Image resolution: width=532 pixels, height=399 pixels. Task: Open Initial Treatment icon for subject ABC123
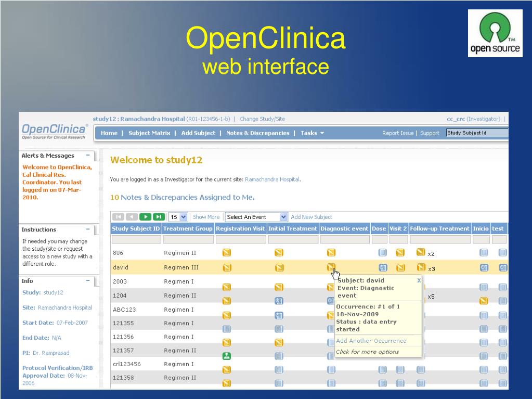279,316
